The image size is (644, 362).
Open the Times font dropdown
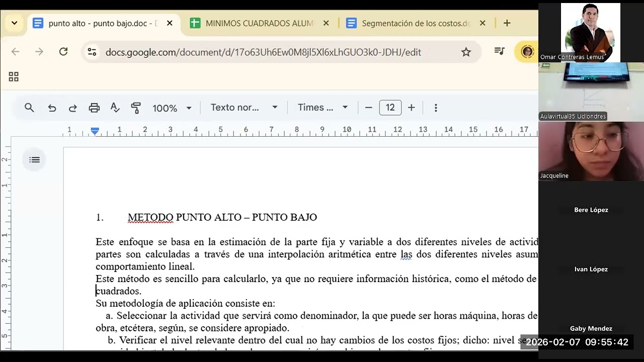323,108
